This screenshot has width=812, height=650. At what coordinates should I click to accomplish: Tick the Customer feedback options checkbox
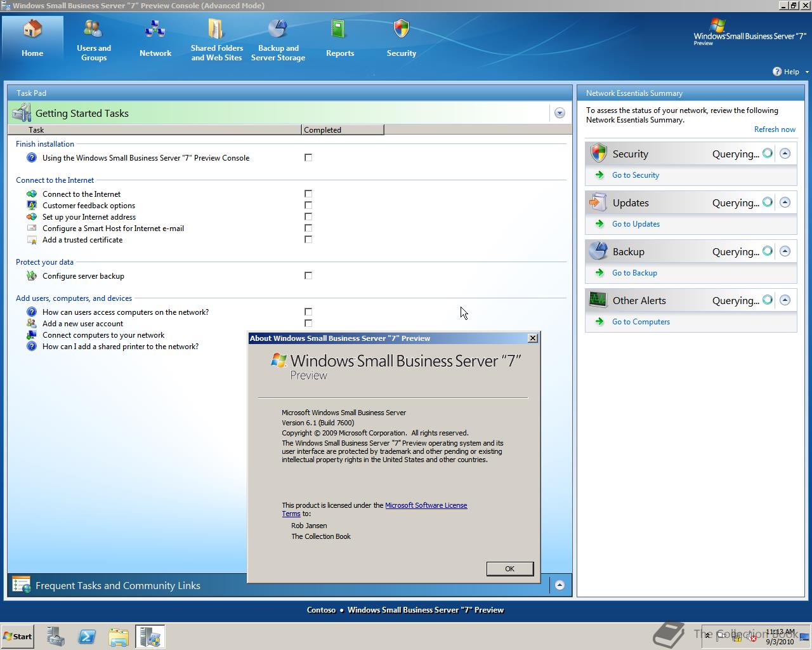click(308, 205)
